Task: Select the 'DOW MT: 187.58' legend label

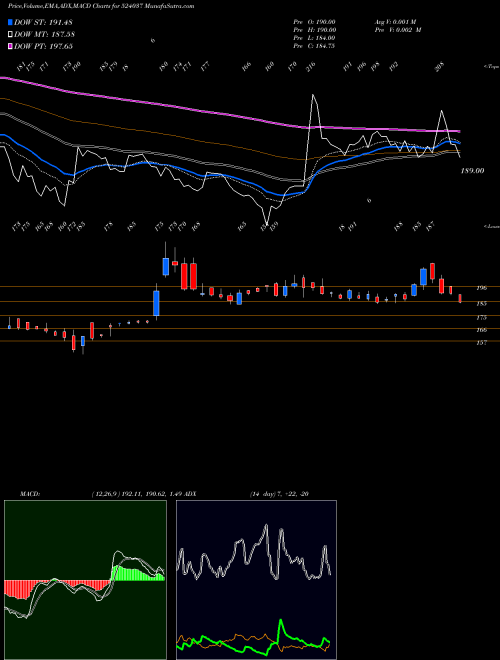Action: point(45,34)
